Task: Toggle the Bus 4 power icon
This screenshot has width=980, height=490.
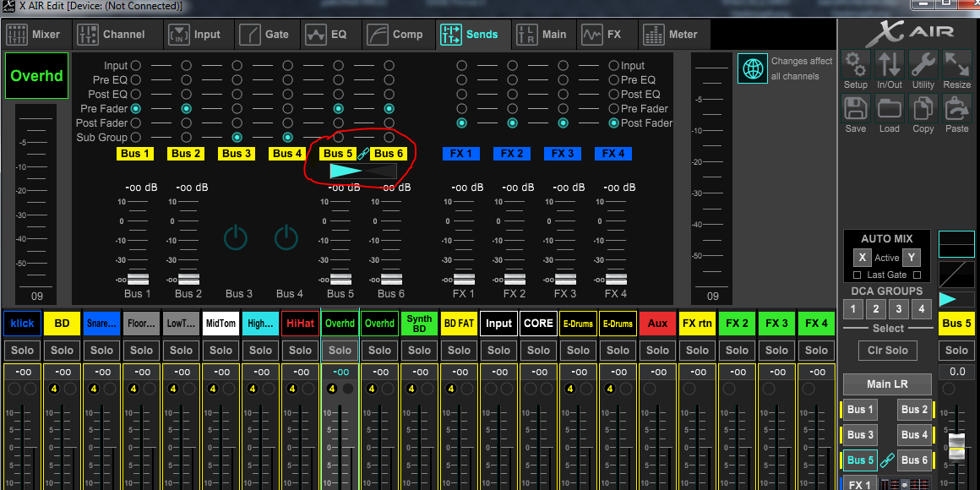Action: (286, 237)
